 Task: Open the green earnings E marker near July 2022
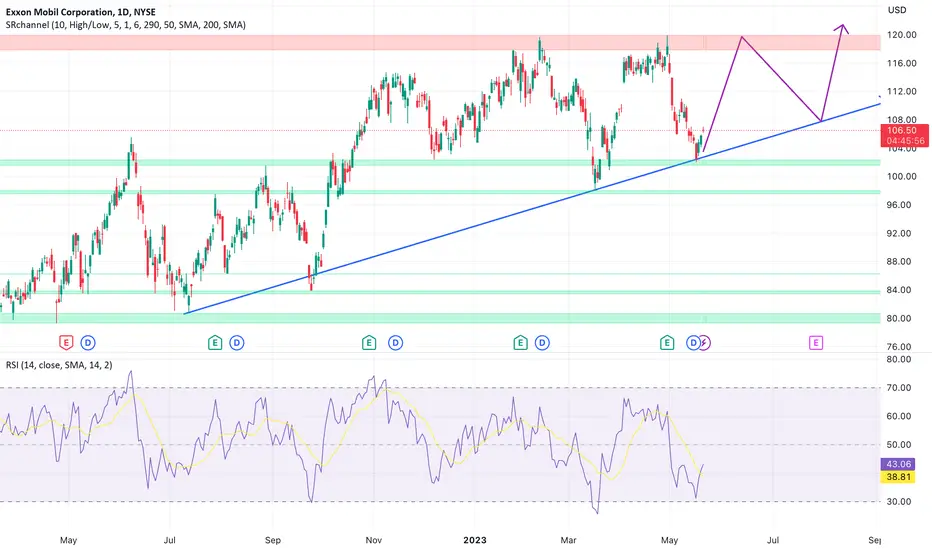[215, 342]
